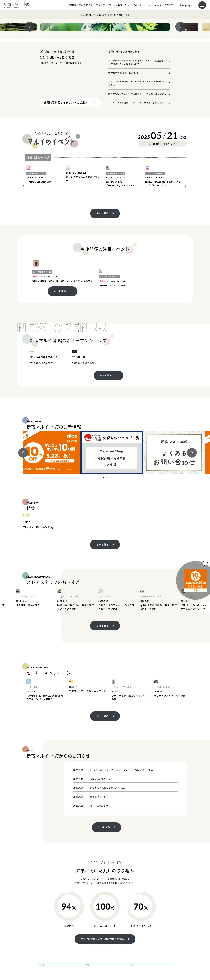Click the green leaves hero banner
Viewport: 210px width, 980px height.
coord(105,27)
